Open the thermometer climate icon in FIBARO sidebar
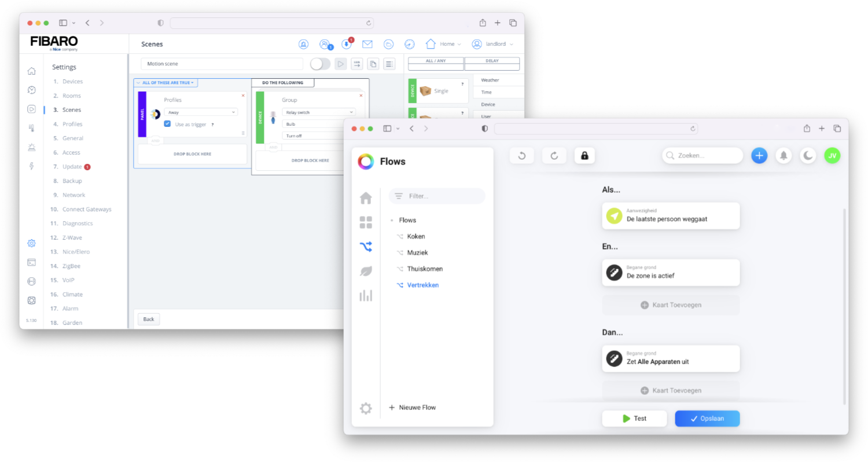Viewport: 868px width, 462px height. point(31,128)
